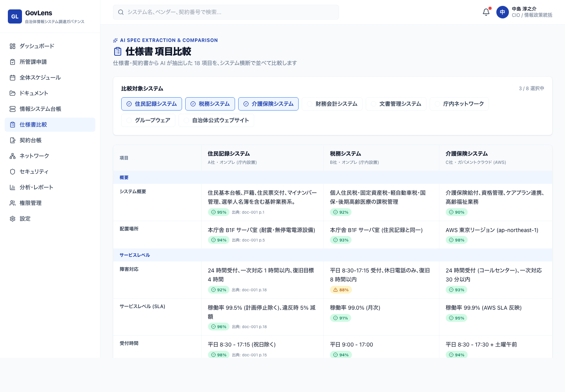Open the ドキュメント folder icon
Image resolution: width=565 pixels, height=392 pixels.
(13, 93)
